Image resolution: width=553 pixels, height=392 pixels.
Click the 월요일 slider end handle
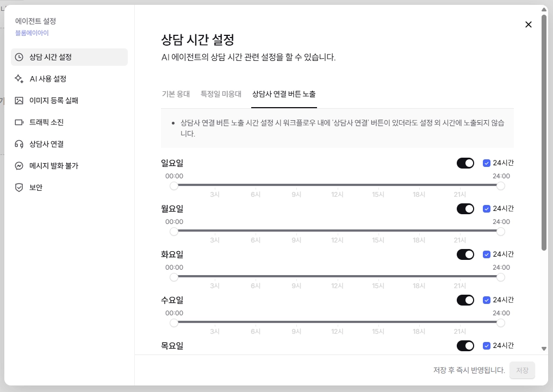click(500, 232)
